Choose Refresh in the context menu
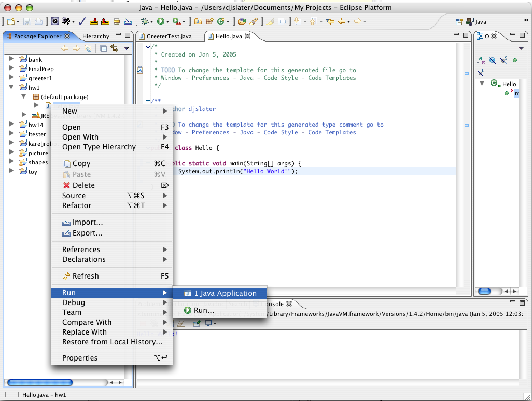The height and width of the screenshot is (401, 532). (x=86, y=276)
